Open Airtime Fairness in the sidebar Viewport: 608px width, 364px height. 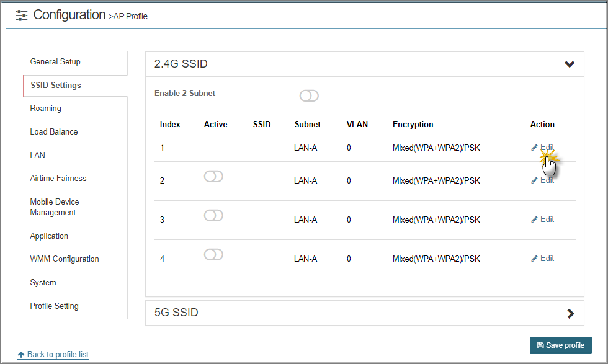[x=58, y=179]
